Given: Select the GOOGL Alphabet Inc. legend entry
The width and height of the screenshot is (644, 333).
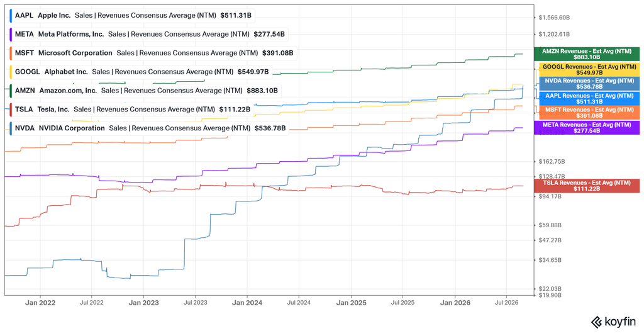Looking at the screenshot, I should coord(140,72).
